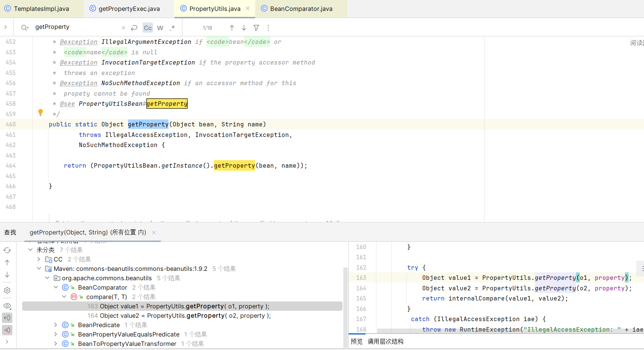Viewport: 644px width, 350px height.
Task: Collapse compare(T, T) method node
Action: point(64,297)
